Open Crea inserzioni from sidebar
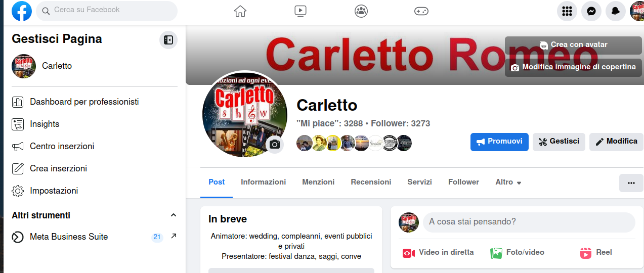The image size is (644, 273). coord(95,169)
